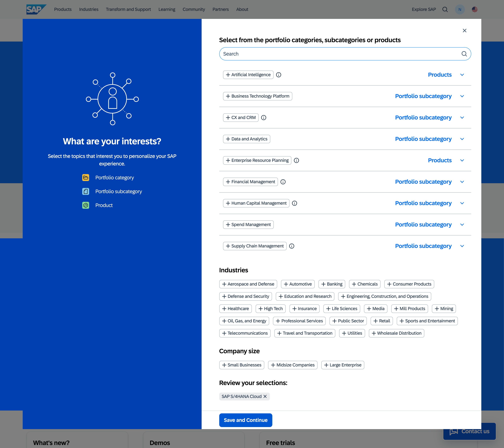Click the magnifier inside the portfolio search field
This screenshot has width=504, height=448.
tap(464, 54)
